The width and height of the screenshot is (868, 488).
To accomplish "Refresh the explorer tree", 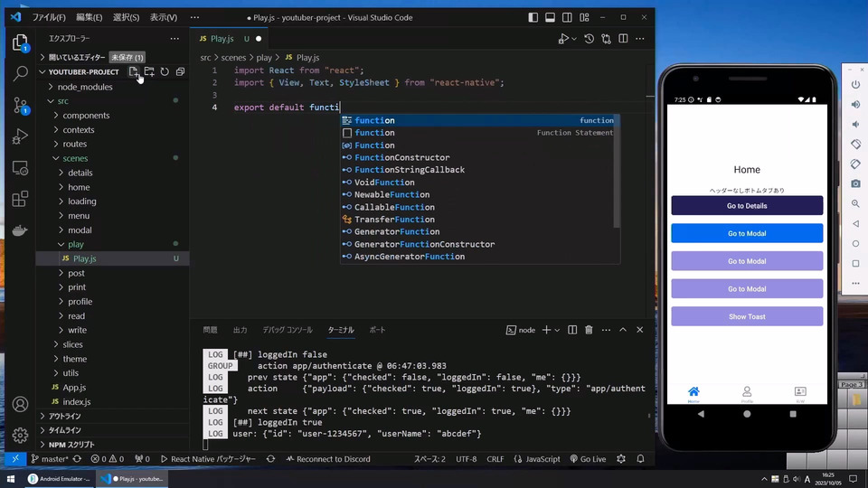I will 165,72.
